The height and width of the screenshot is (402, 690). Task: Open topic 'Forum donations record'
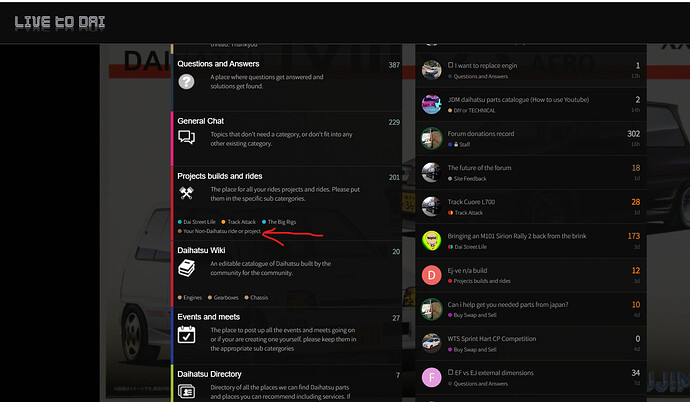tap(481, 134)
